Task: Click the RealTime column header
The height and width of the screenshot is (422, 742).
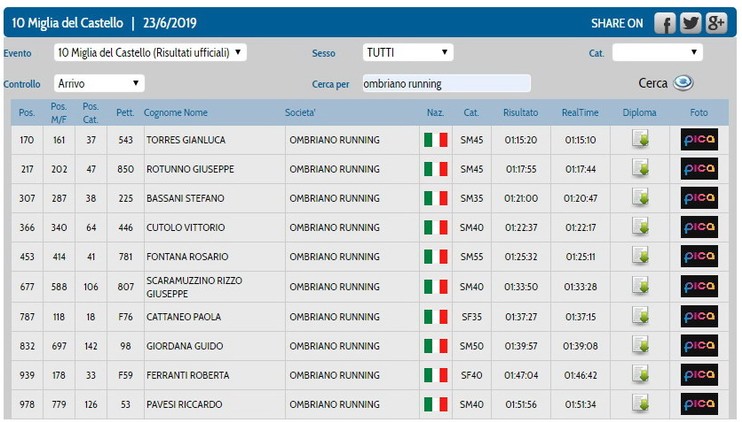Action: [x=580, y=113]
